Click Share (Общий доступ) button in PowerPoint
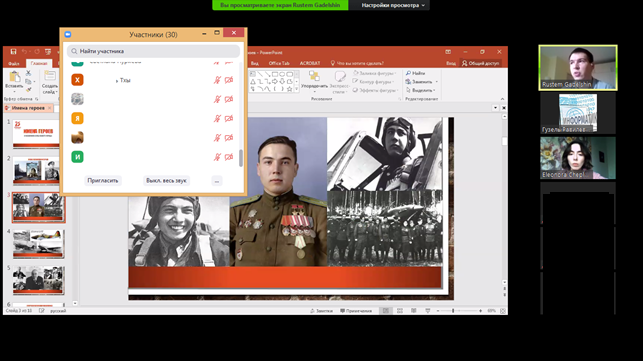Image resolution: width=643 pixels, height=361 pixels. tap(480, 63)
